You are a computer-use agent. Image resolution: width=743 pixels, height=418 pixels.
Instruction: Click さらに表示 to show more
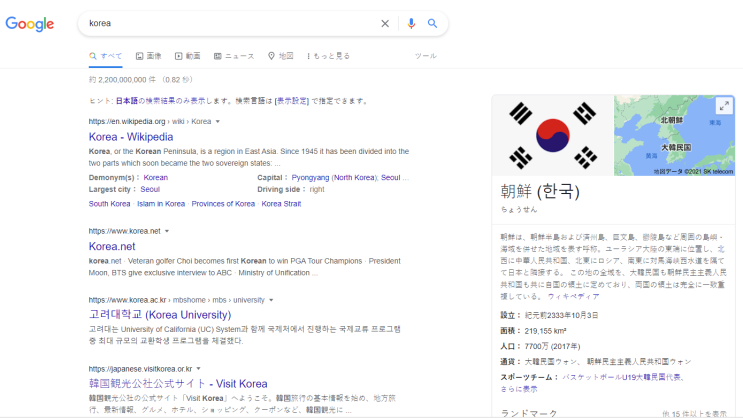click(x=519, y=389)
